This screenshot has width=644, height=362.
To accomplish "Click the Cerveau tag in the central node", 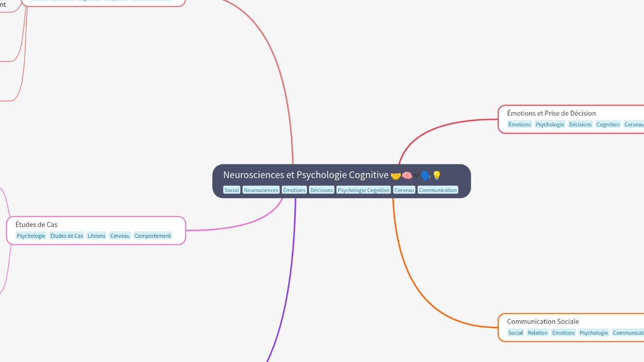I will pyautogui.click(x=404, y=190).
